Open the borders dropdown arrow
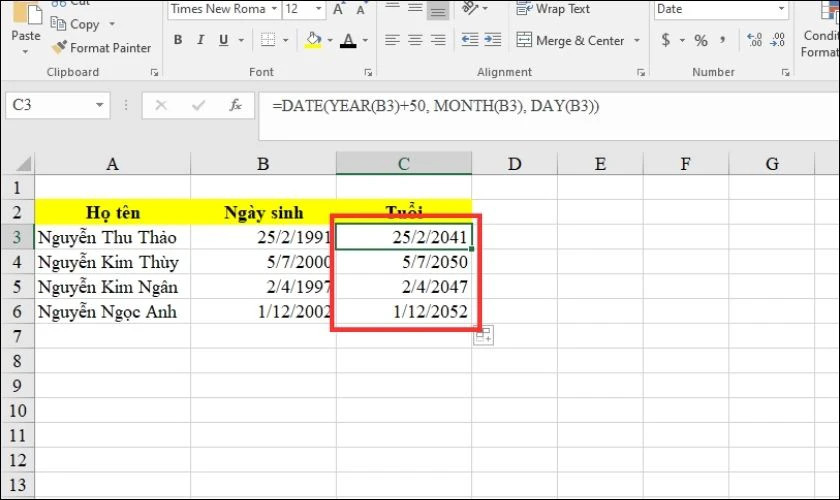The height and width of the screenshot is (500, 840). click(286, 40)
